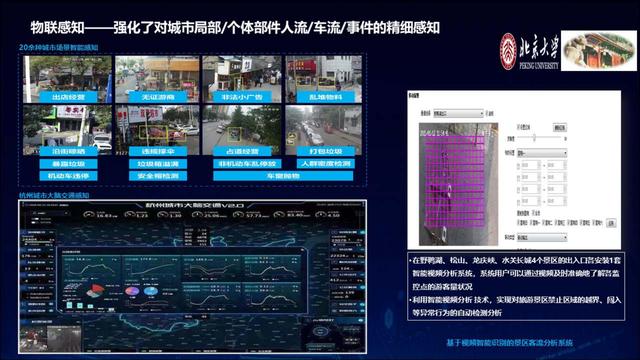The width and height of the screenshot is (640, 360).
Task: Click the 杭州城市大脑交通感知 heading
Action: [x=54, y=195]
